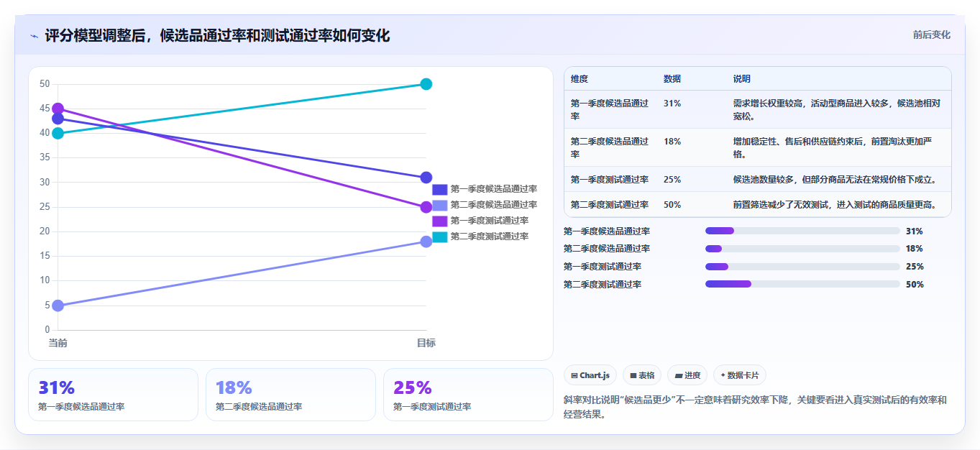Select the Chart.js tag chip
The width and height of the screenshot is (980, 450).
pos(590,375)
